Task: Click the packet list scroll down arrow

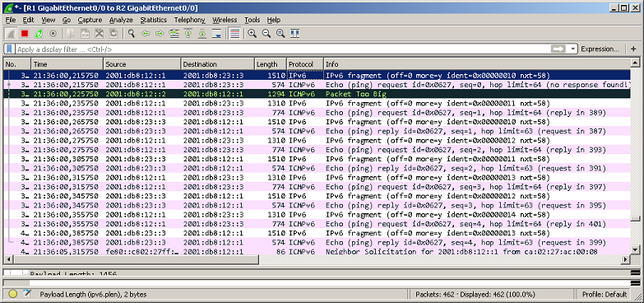Action: (x=635, y=249)
